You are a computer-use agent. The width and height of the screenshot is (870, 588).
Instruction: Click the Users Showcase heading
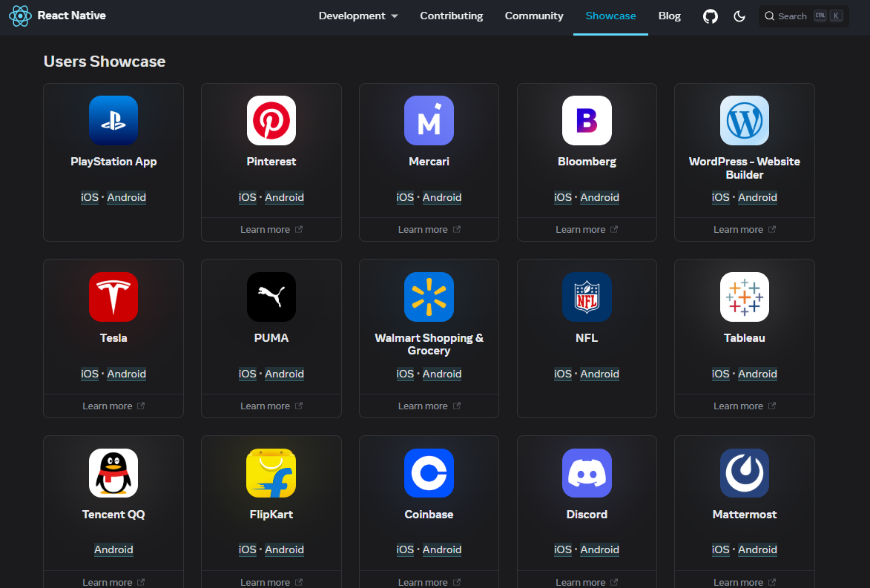point(105,62)
